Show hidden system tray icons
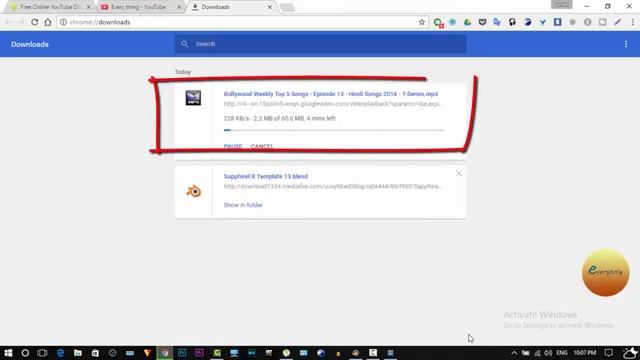The width and height of the screenshot is (640, 360). (x=514, y=353)
